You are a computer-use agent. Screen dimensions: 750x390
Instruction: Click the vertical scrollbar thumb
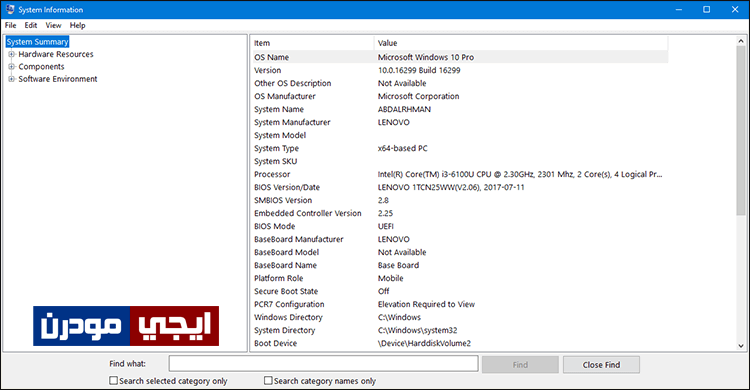point(741,131)
